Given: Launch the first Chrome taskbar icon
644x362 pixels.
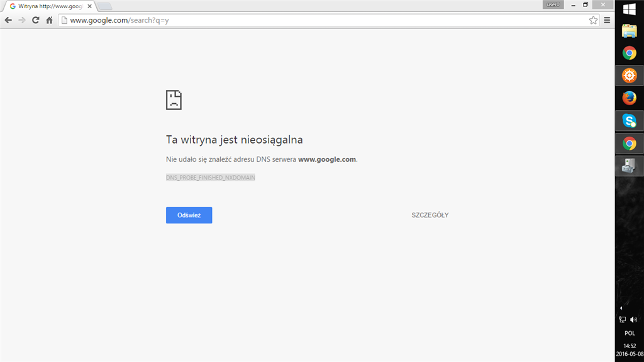Looking at the screenshot, I should 629,53.
